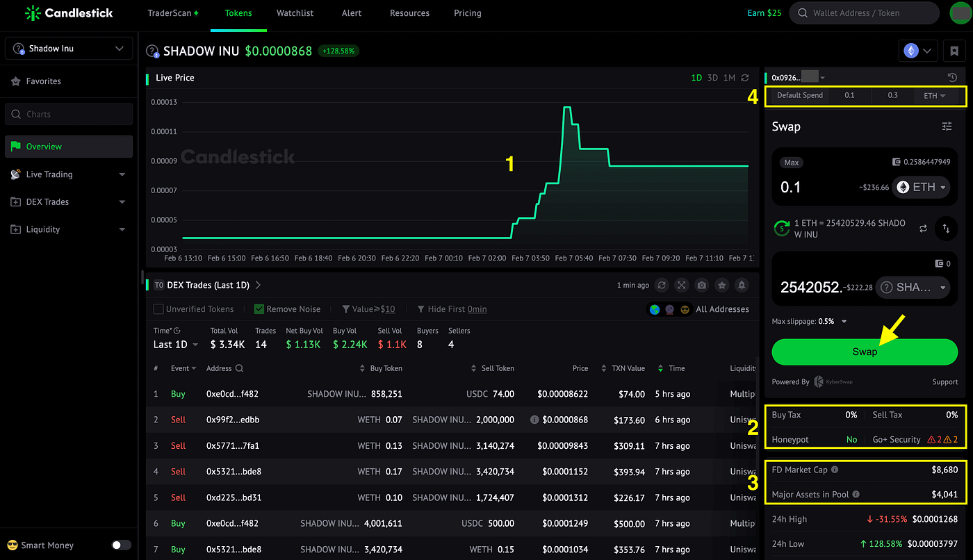This screenshot has height=560, width=973.
Task: Open the TraderScan tab
Action: 173,13
